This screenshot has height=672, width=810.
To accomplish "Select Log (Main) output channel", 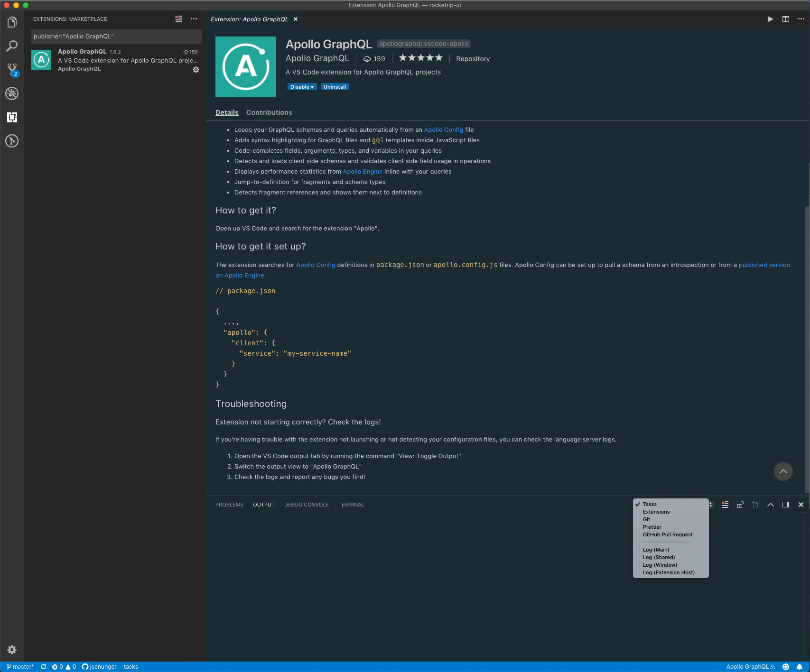I will (x=656, y=549).
